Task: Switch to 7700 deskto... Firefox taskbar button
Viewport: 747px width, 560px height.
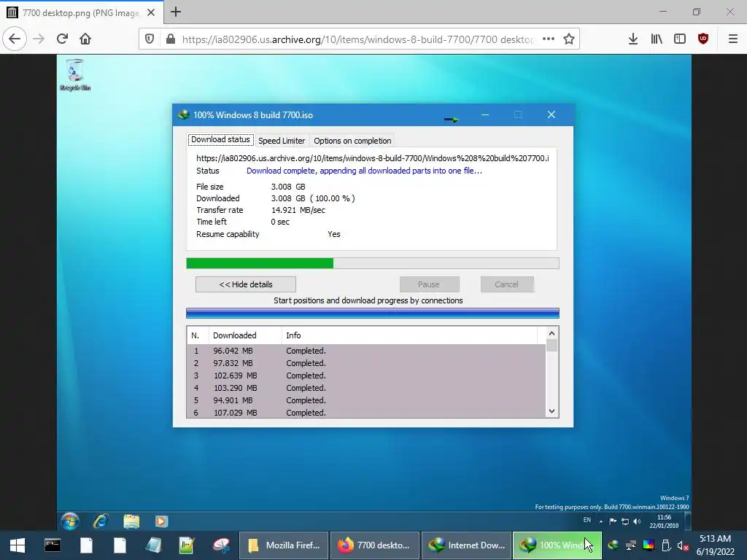Action: [x=374, y=545]
